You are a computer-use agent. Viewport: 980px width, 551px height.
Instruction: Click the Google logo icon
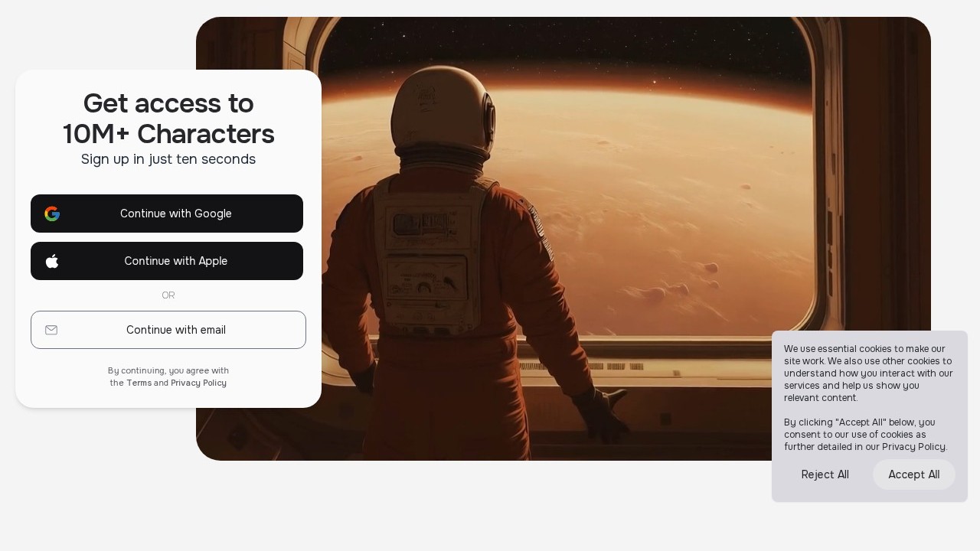(x=52, y=214)
